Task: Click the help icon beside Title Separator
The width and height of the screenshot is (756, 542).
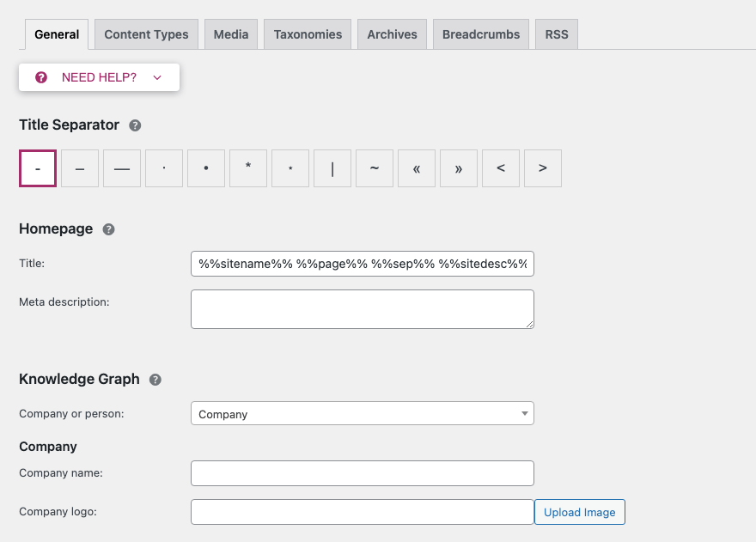Action: (135, 125)
